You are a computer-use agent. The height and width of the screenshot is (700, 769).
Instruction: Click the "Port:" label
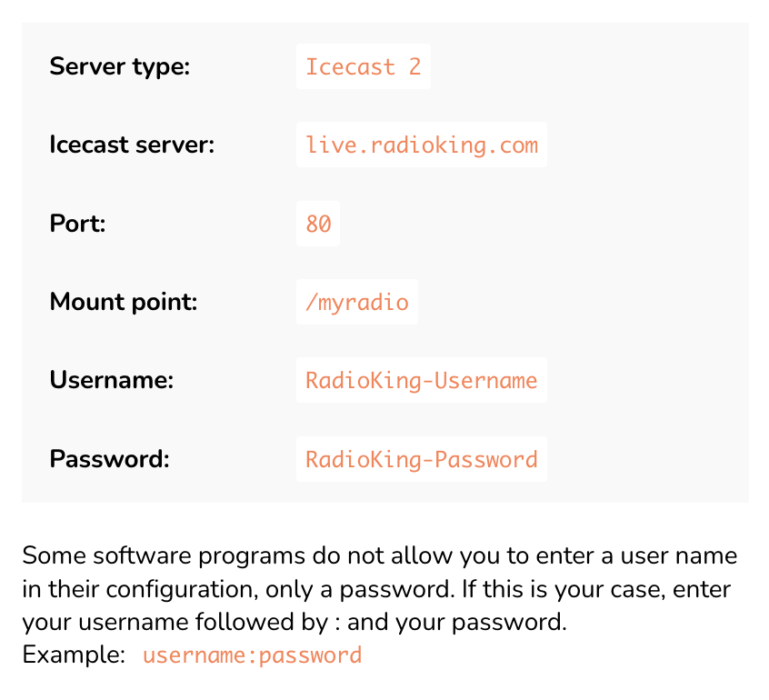coord(77,224)
